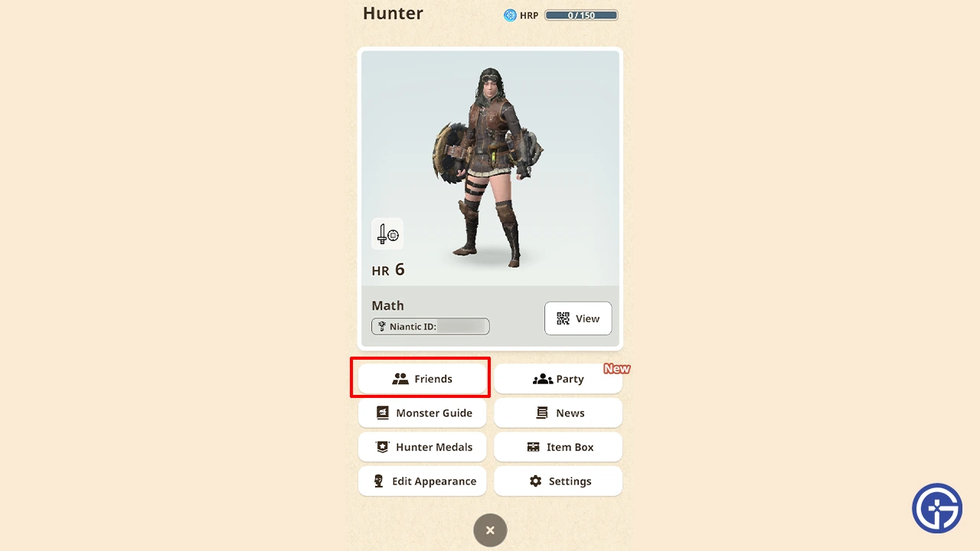
Task: Tap the hunter character model
Action: 490,166
